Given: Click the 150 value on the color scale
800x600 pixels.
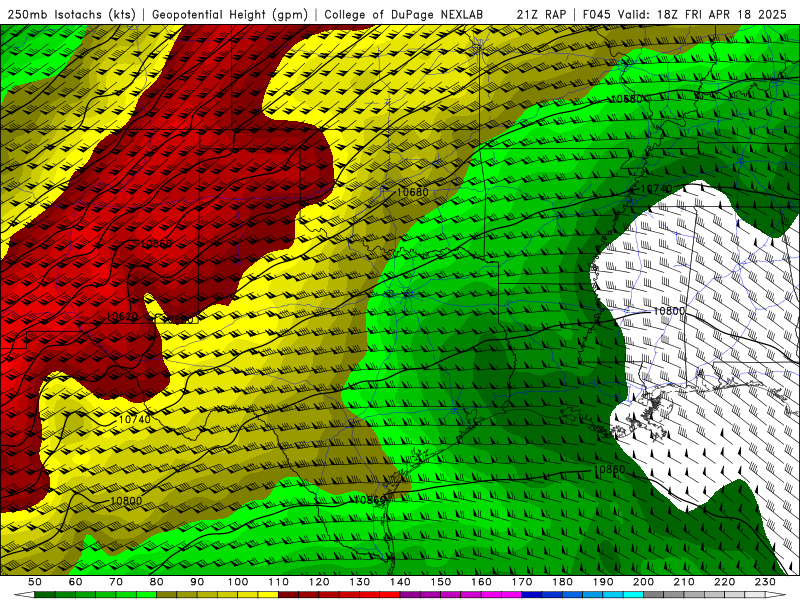Looking at the screenshot, I should click(x=441, y=582).
